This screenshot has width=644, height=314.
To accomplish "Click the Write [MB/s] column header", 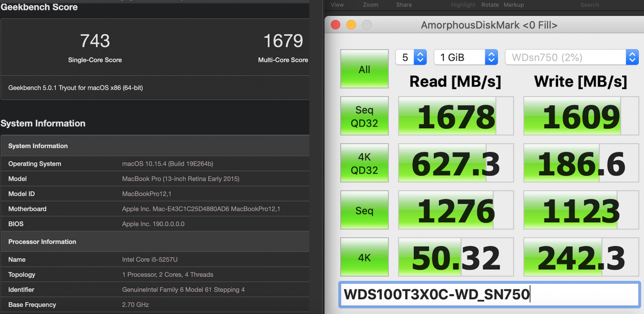I will pos(581,82).
